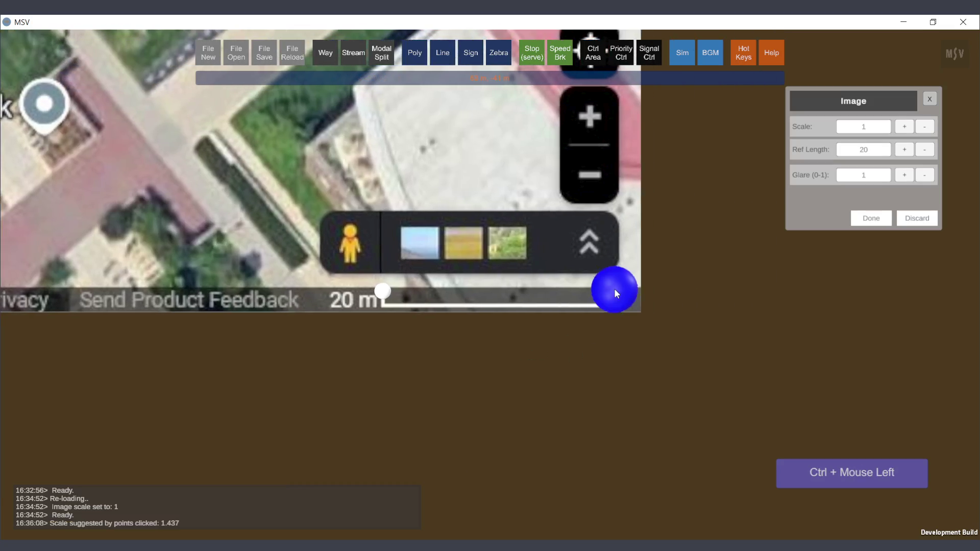The height and width of the screenshot is (551, 980).
Task: Increase Scale with plus stepper
Action: (x=904, y=127)
